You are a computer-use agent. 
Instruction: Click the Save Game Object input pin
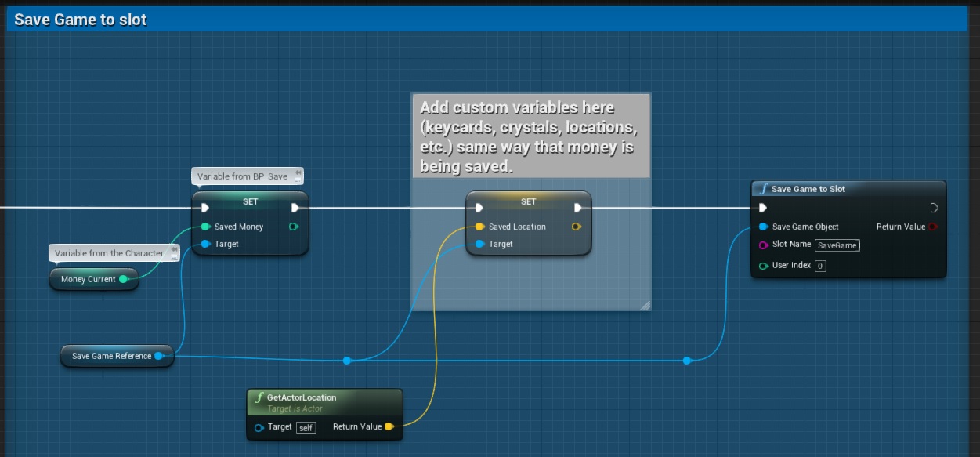pyautogui.click(x=763, y=227)
